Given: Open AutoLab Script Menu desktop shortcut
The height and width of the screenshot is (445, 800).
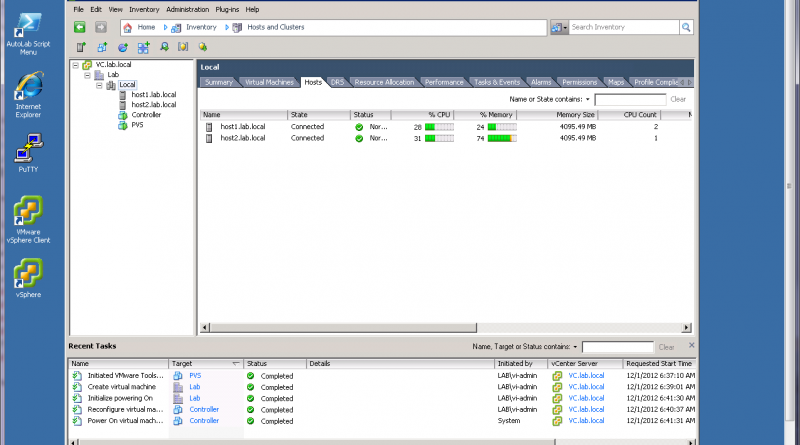Looking at the screenshot, I should pos(28,34).
